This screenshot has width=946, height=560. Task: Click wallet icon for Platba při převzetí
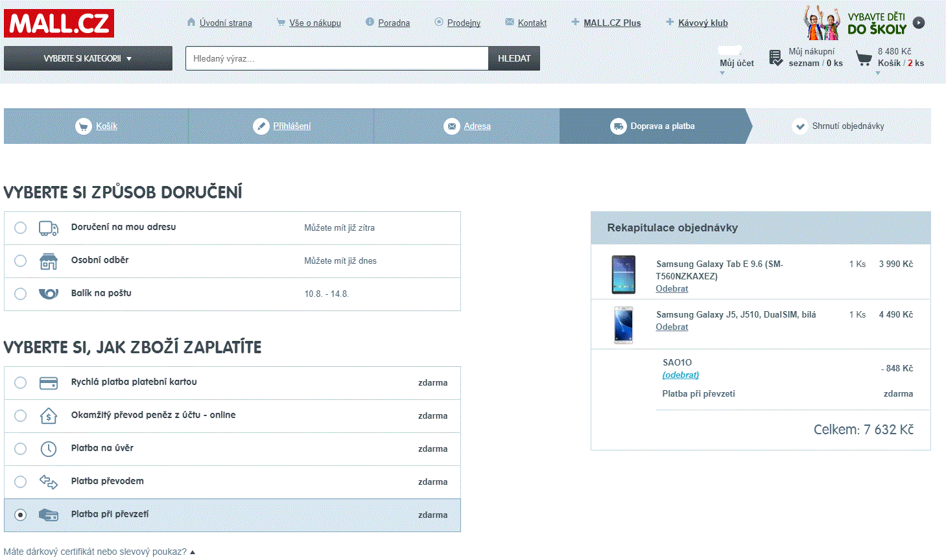[x=49, y=515]
